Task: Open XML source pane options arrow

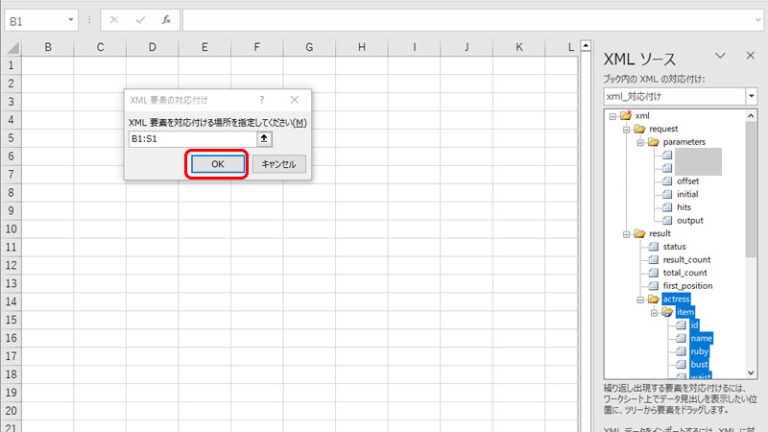Action: (720, 57)
